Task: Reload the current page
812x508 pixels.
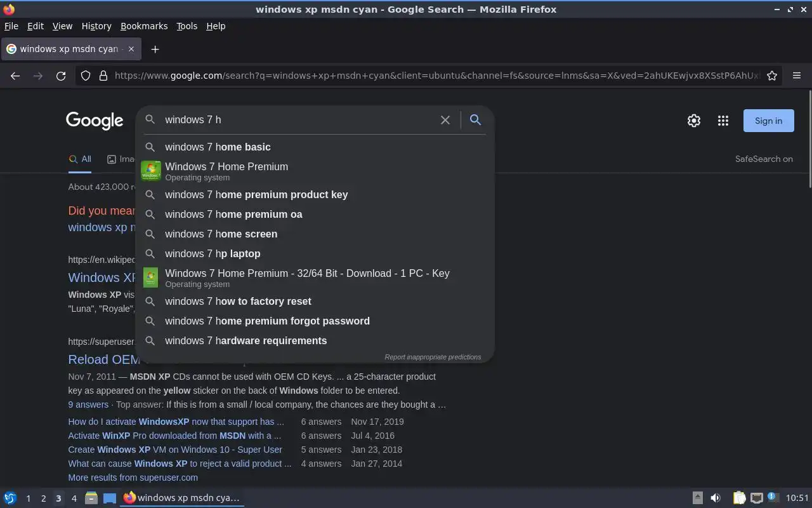Action: [61, 76]
